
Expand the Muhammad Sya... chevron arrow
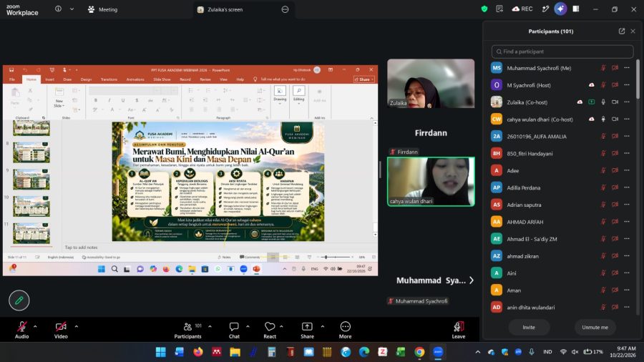point(472,280)
